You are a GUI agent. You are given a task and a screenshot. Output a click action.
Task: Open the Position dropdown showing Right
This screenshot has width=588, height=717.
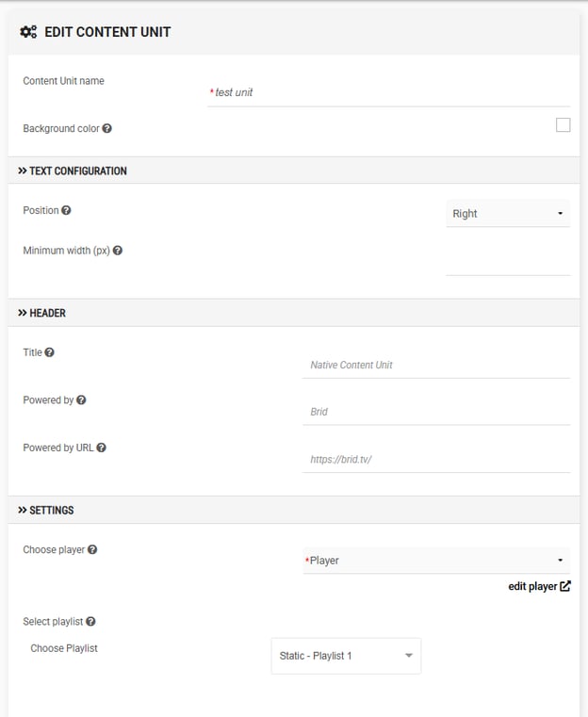508,214
